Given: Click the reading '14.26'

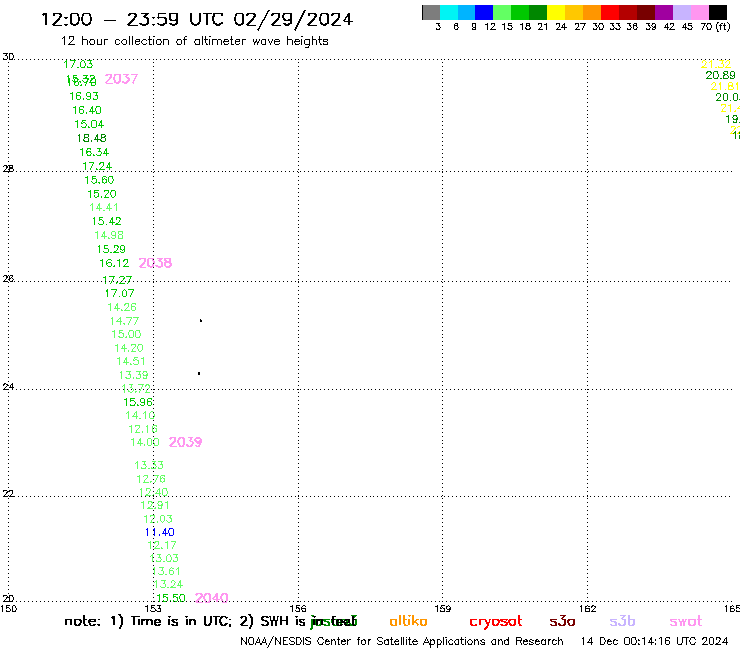Looking at the screenshot, I should 122,307.
